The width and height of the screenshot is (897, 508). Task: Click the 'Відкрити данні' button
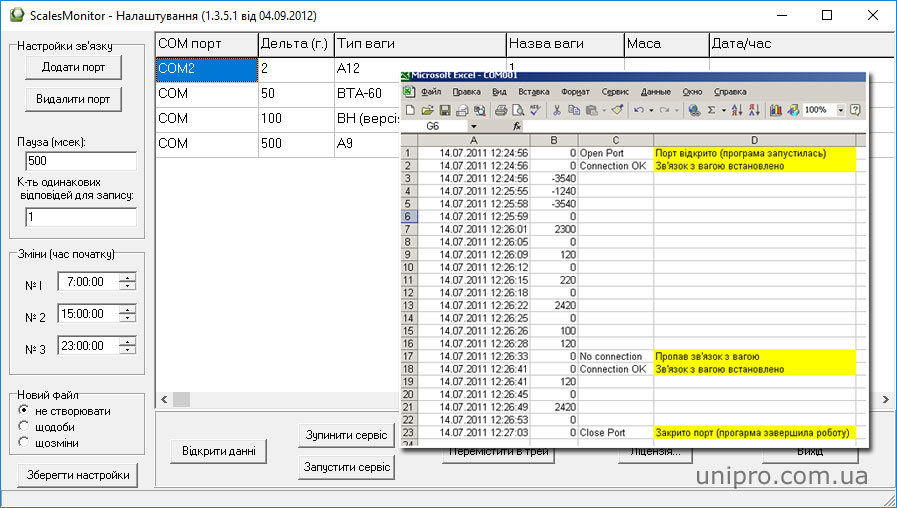point(219,451)
